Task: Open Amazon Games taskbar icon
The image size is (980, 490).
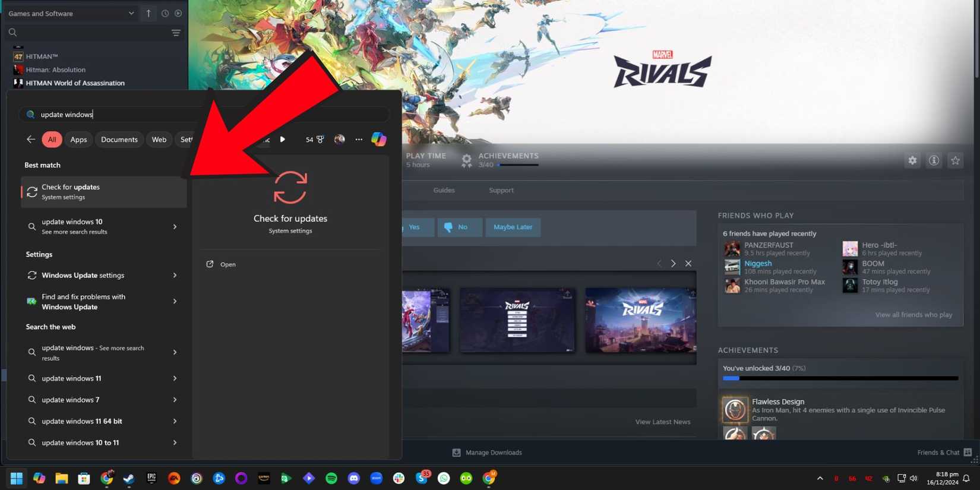Action: pyautogui.click(x=264, y=478)
